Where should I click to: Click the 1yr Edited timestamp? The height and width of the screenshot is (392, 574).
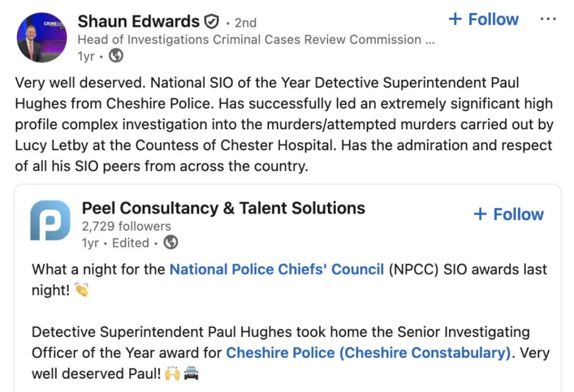(115, 243)
